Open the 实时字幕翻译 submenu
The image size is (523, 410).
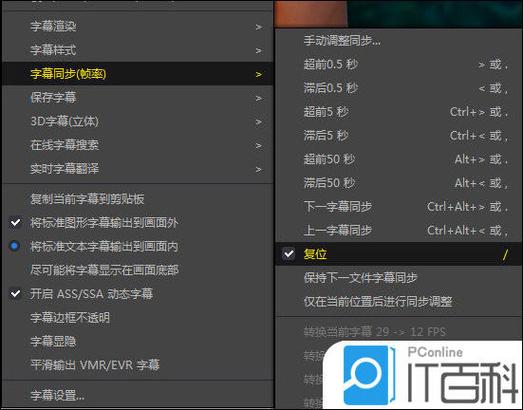tap(137, 169)
